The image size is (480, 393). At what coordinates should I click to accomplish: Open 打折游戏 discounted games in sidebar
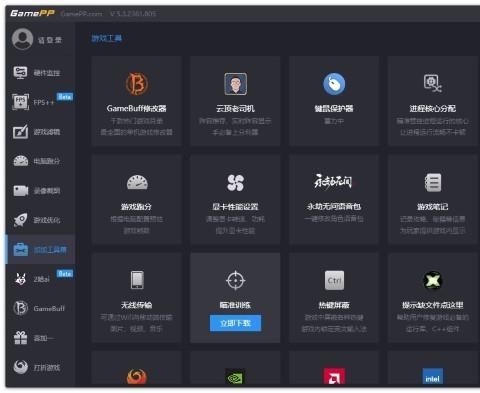[x=40, y=367]
